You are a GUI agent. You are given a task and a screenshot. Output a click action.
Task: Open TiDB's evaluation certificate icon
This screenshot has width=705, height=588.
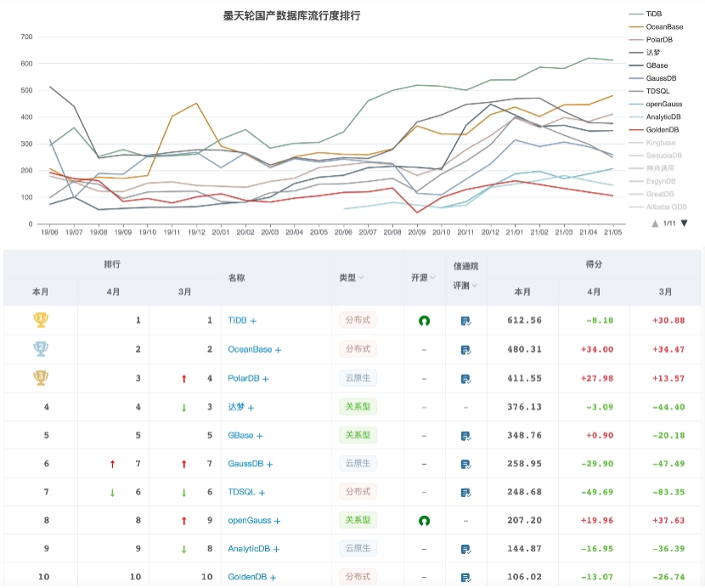click(x=465, y=321)
